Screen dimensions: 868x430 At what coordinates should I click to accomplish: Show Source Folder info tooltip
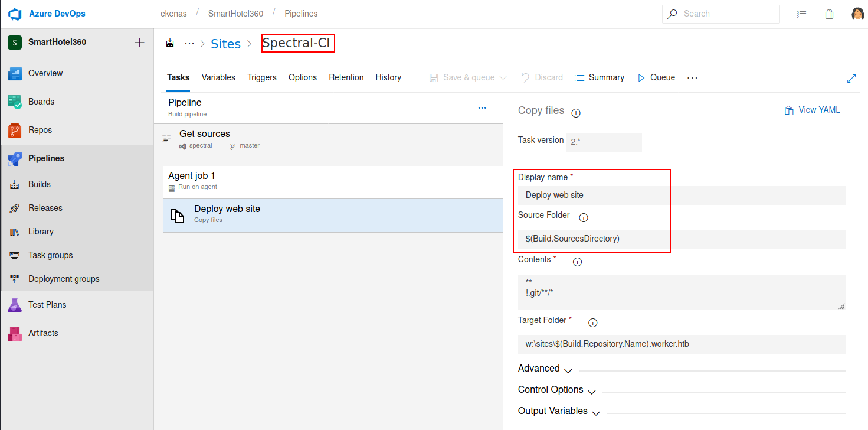[584, 217]
